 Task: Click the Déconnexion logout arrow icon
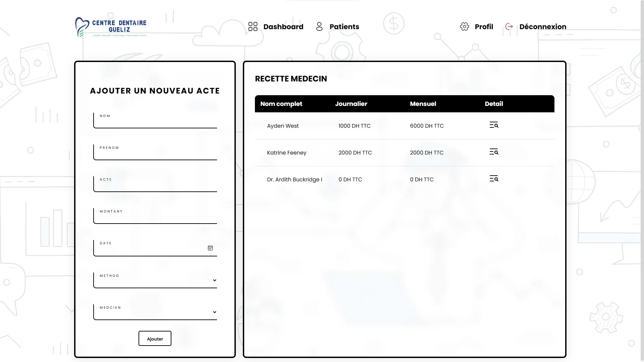509,26
